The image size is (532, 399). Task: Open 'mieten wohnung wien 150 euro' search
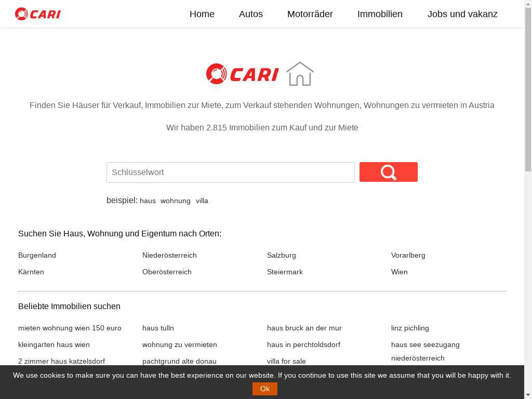[x=70, y=328]
